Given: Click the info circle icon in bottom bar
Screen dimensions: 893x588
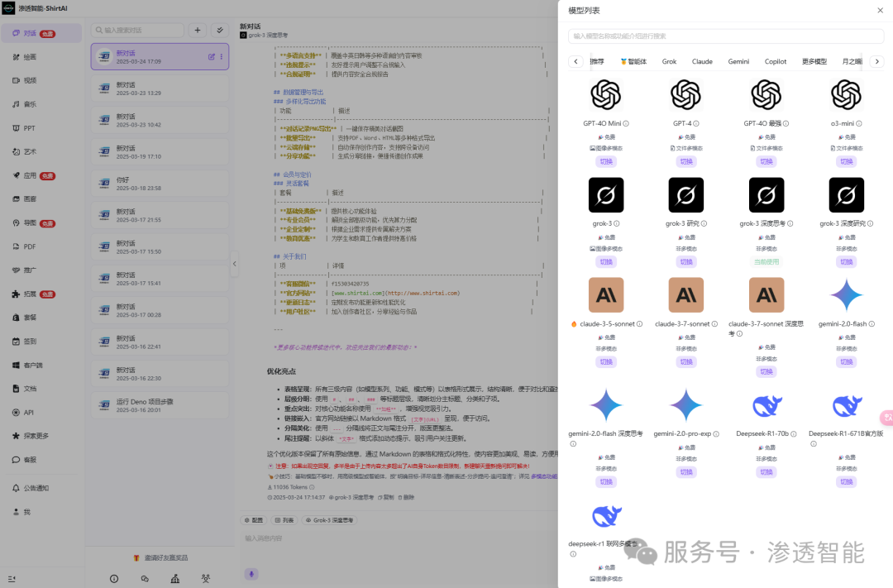Looking at the screenshot, I should tap(114, 579).
